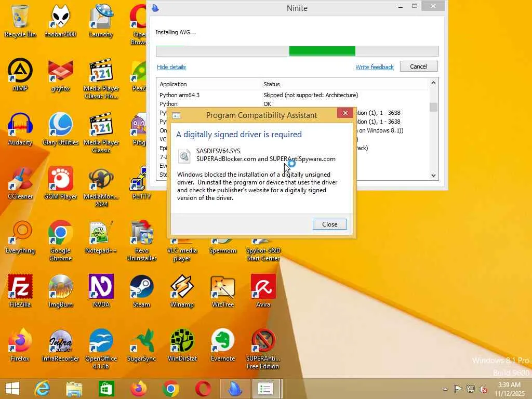Viewport: 532px width, 399px height.
Task: Show hidden tray icons arrow
Action: pos(445,389)
